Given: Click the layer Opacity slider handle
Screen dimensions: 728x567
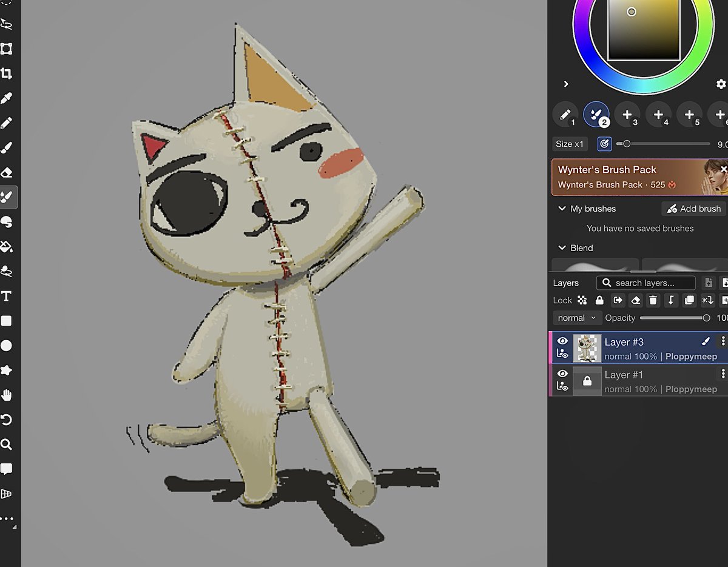Looking at the screenshot, I should pos(706,318).
